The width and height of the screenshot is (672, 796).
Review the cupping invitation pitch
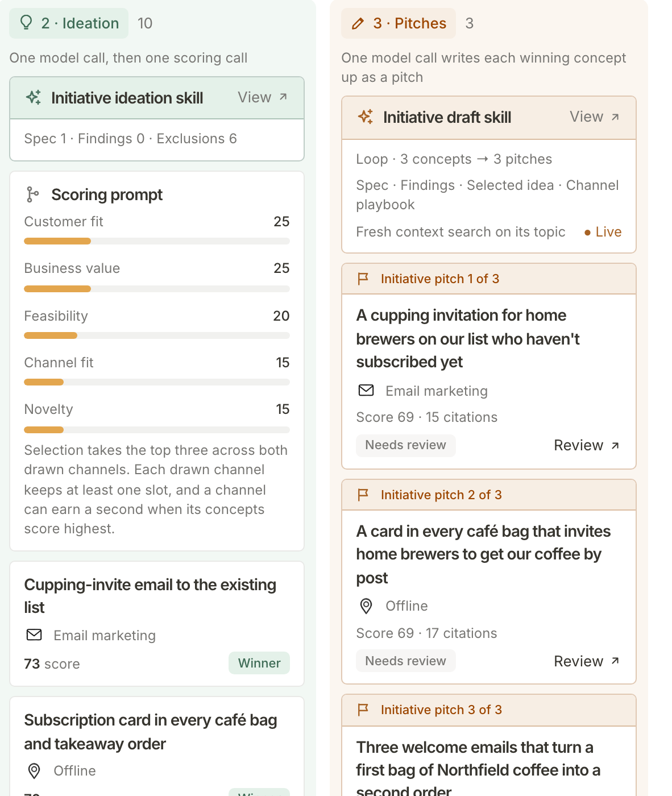coord(587,445)
